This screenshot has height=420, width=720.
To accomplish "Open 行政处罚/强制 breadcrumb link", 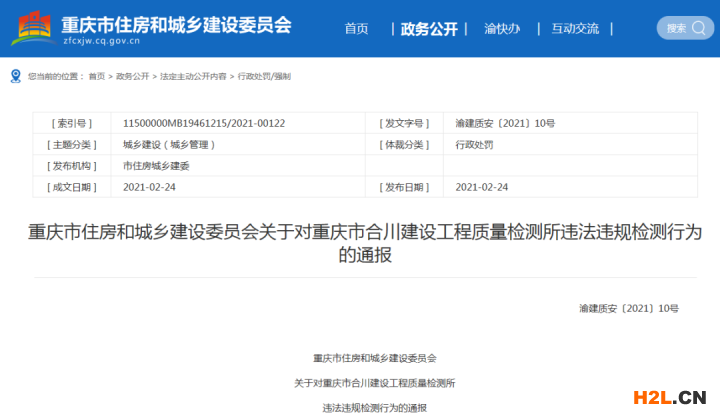I will [263, 76].
